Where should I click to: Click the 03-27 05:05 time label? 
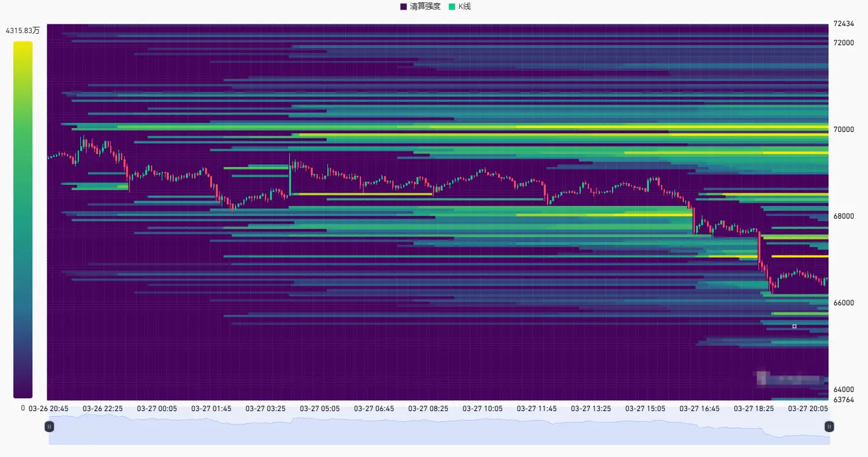pyautogui.click(x=320, y=409)
